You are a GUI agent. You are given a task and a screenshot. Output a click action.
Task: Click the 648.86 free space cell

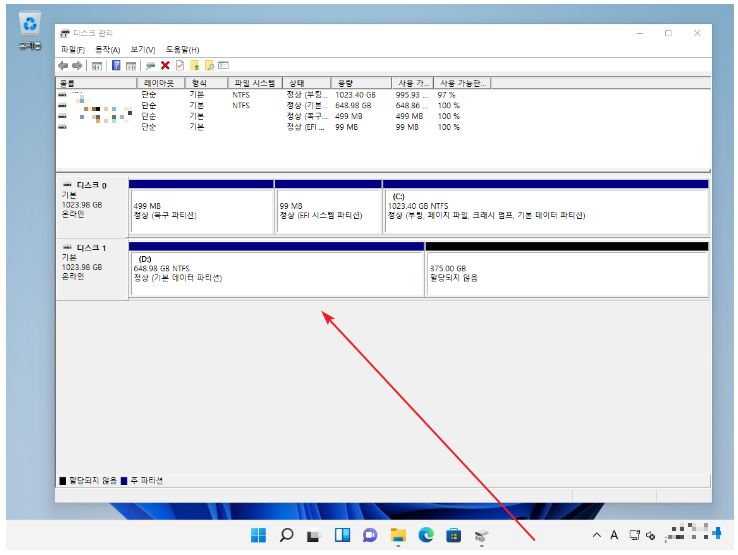point(411,105)
